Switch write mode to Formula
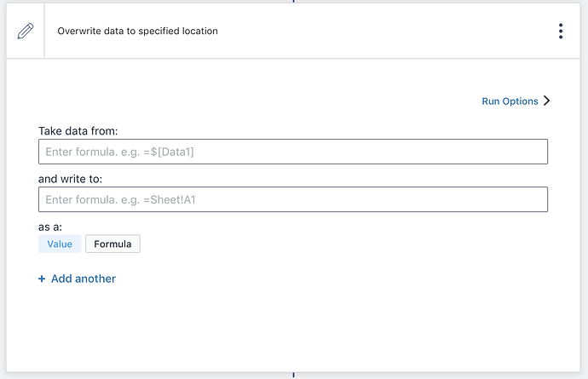This screenshot has width=588, height=379. point(112,244)
